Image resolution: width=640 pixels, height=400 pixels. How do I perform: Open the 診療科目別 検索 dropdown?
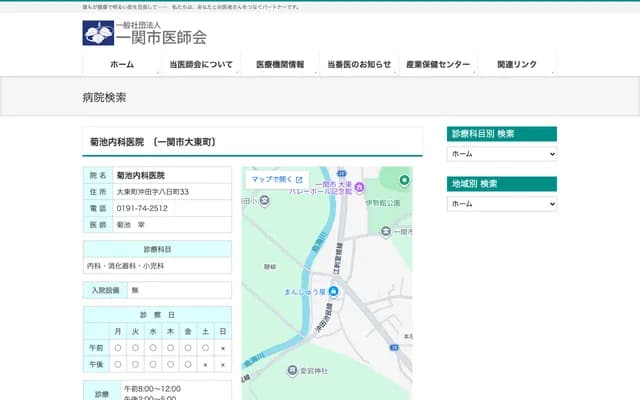pyautogui.click(x=502, y=155)
